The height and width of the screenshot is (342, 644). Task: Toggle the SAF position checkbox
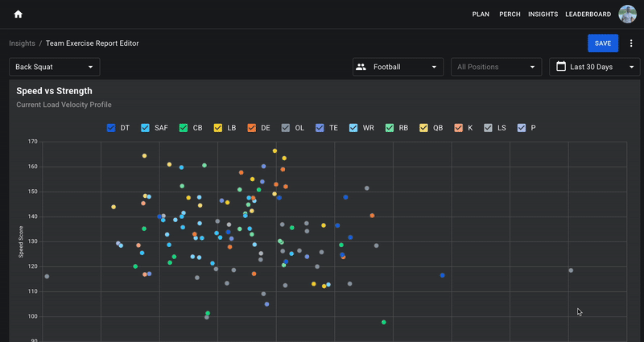(145, 128)
